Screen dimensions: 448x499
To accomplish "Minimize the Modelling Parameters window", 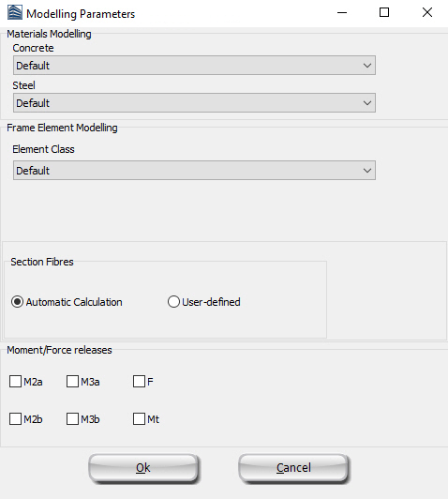I will tap(342, 13).
